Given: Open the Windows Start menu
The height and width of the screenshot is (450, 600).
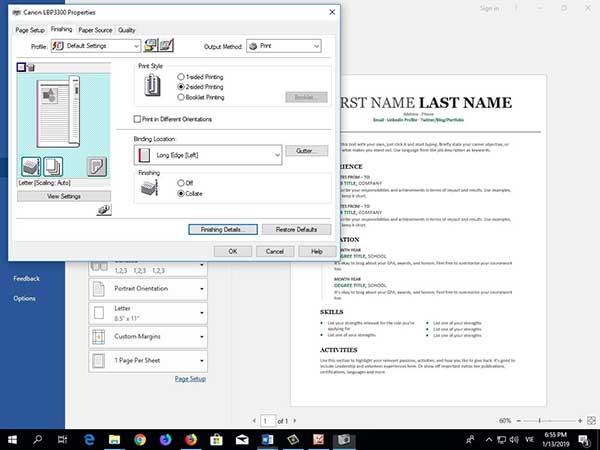Looking at the screenshot, I should point(12,440).
